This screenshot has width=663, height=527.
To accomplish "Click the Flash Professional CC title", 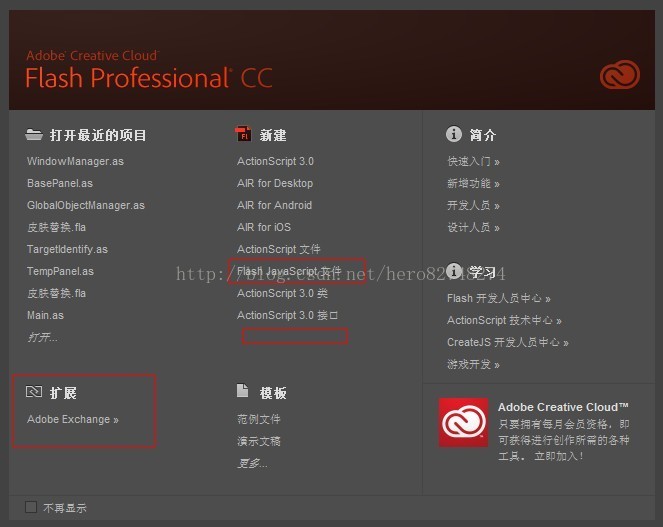I will [149, 78].
